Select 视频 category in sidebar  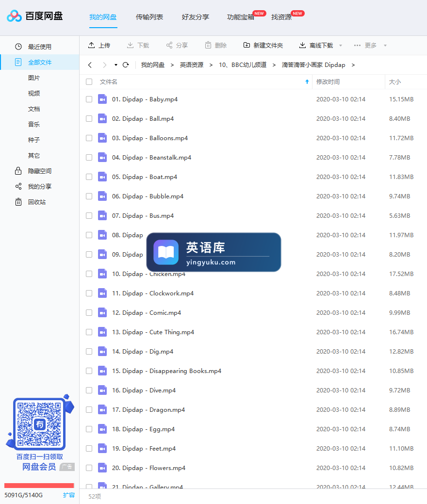34,93
